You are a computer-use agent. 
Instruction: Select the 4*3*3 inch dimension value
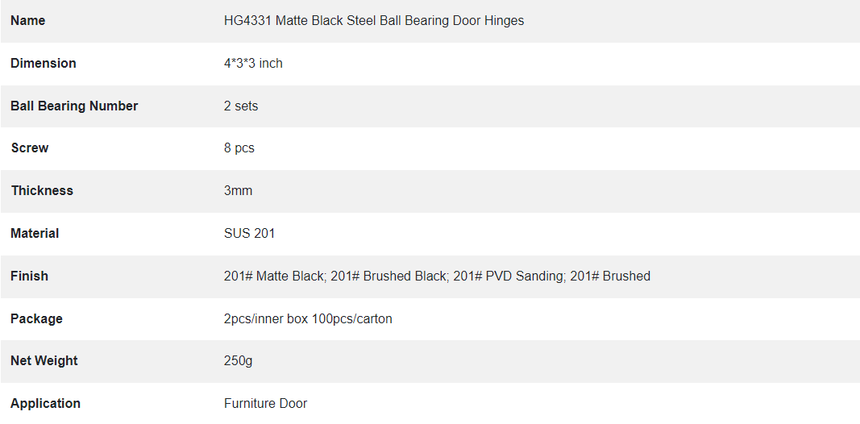pyautogui.click(x=253, y=64)
